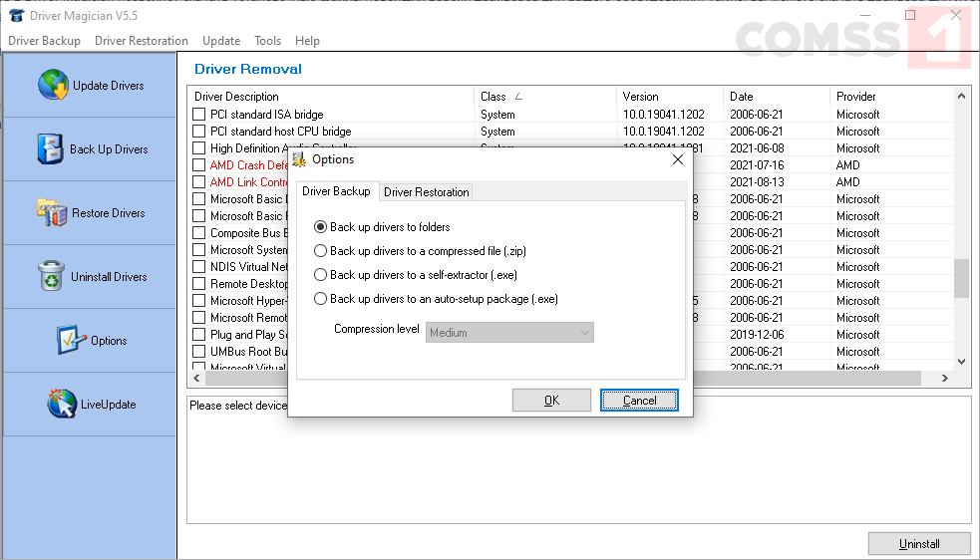Screen dimensions: 980x560
Task: Sort by the Date column header
Action: (777, 97)
